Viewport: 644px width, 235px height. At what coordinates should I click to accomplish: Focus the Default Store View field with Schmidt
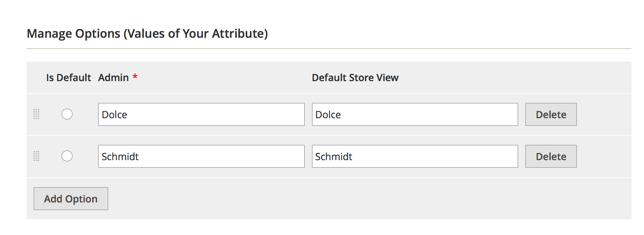[x=415, y=156]
